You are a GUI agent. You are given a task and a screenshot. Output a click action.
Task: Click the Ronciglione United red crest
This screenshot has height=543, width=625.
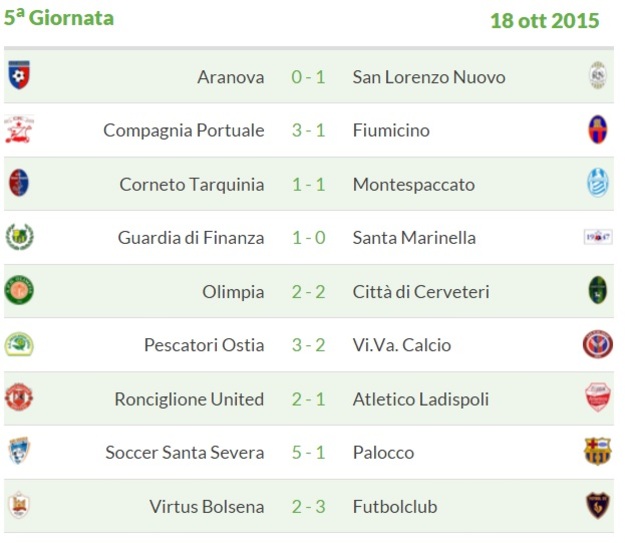[19, 397]
